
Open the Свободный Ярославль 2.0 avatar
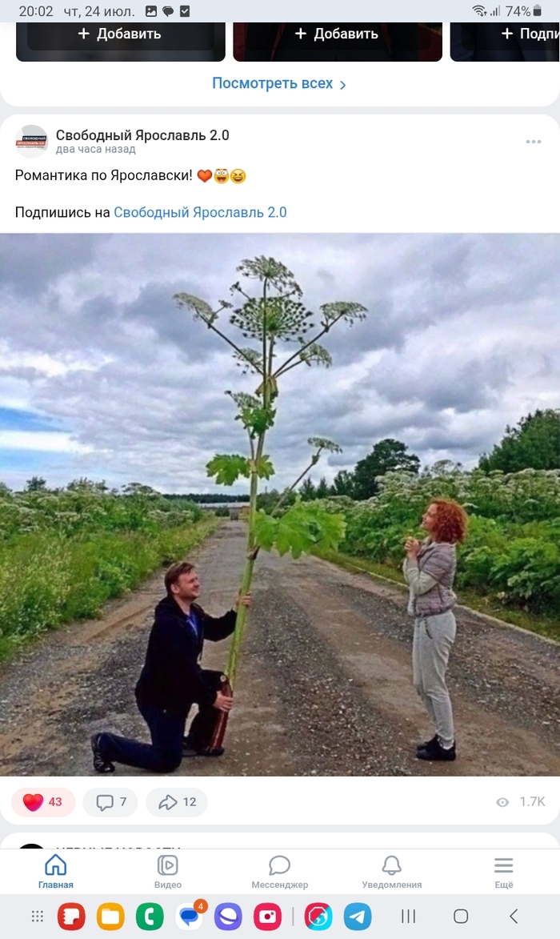[31, 142]
